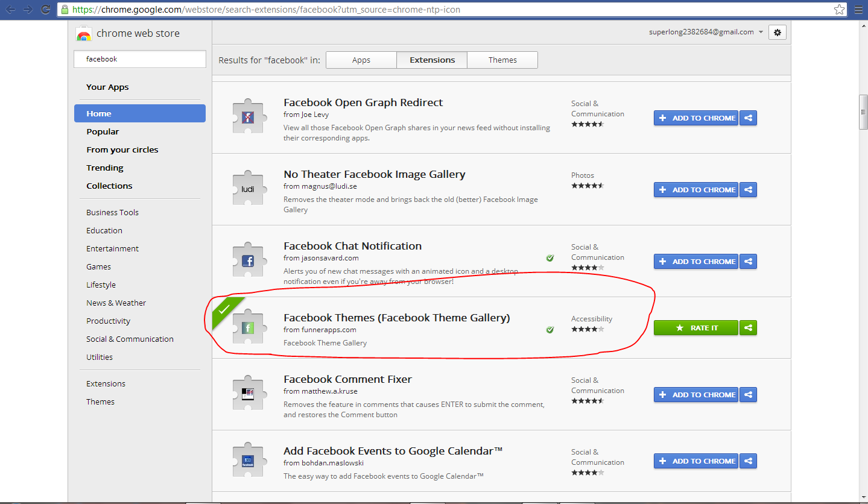Click star rating of Facebook Comment Fixer
The height and width of the screenshot is (504, 868).
point(588,401)
